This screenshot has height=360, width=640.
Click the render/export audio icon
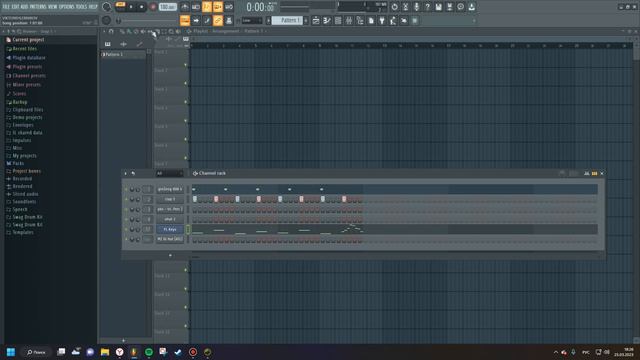point(449,7)
